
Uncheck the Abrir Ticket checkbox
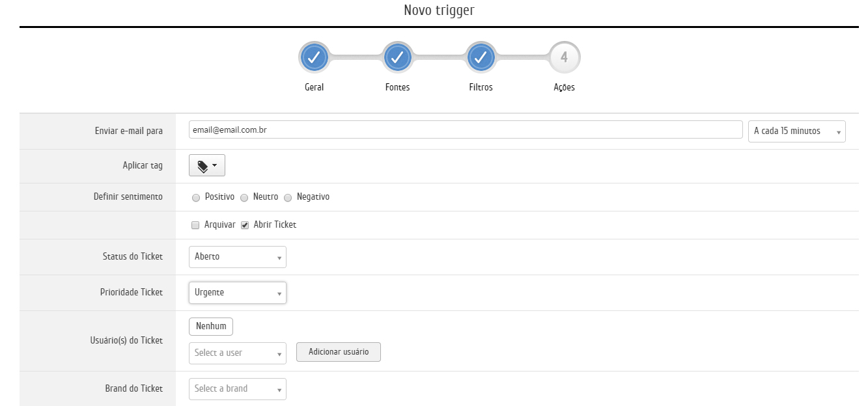(245, 225)
